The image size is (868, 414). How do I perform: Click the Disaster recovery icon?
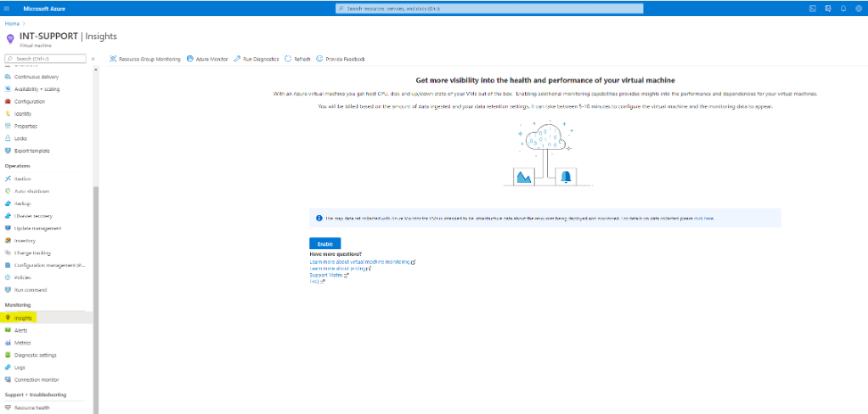(8, 216)
